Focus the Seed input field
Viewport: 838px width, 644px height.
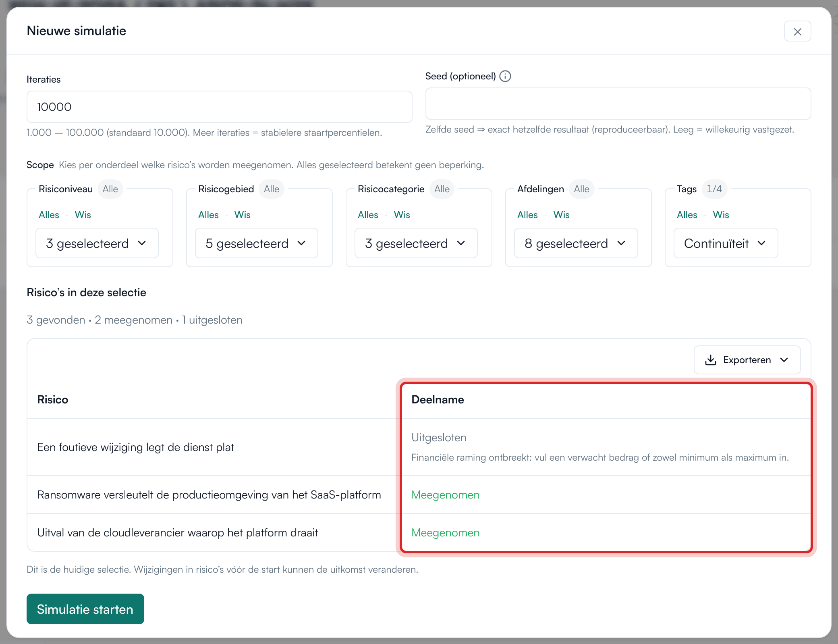click(618, 104)
